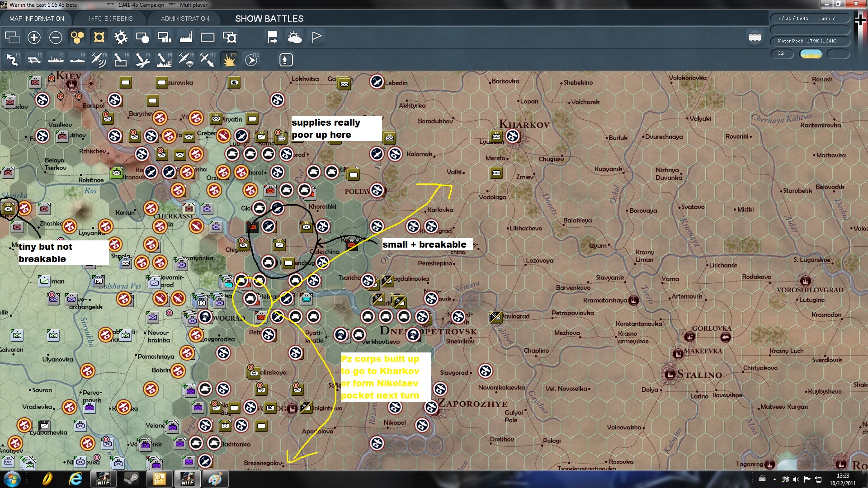Zoom in the map with plus icon

coord(34,37)
